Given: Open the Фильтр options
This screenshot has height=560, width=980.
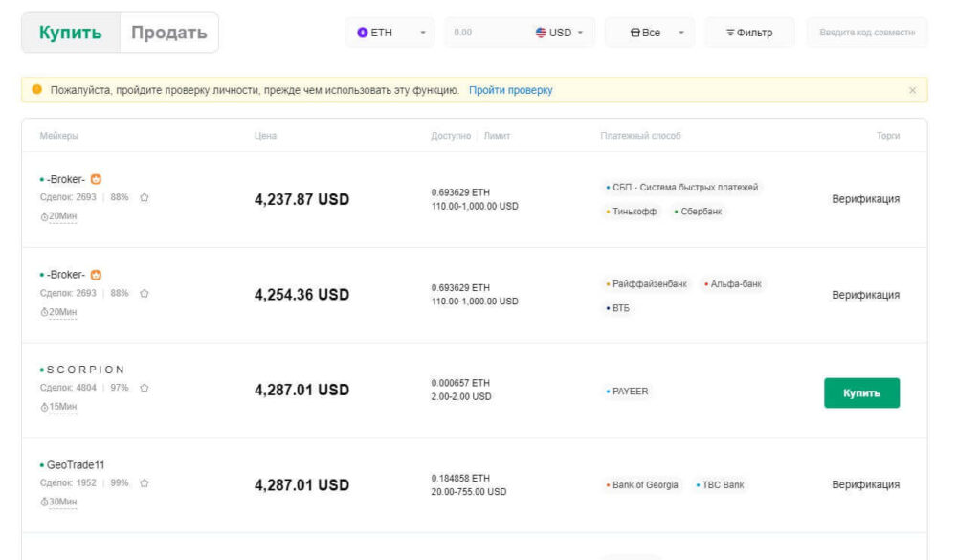Looking at the screenshot, I should 749,33.
